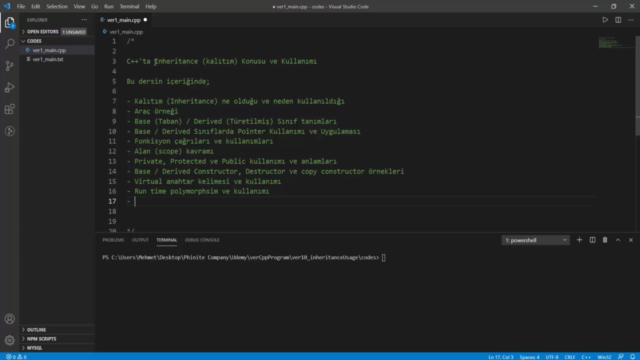Run the code with the play icon
This screenshot has height=360, width=640.
[x=605, y=20]
